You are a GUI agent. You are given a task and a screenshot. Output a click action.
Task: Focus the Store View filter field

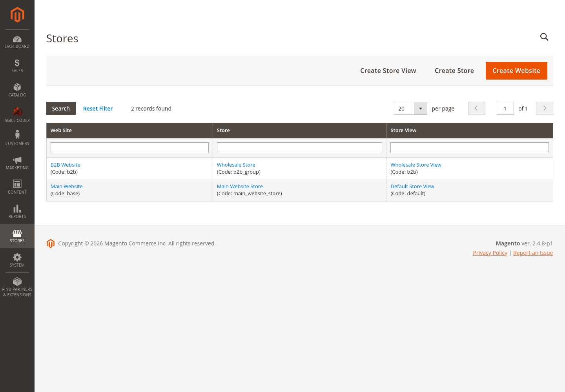pyautogui.click(x=470, y=148)
